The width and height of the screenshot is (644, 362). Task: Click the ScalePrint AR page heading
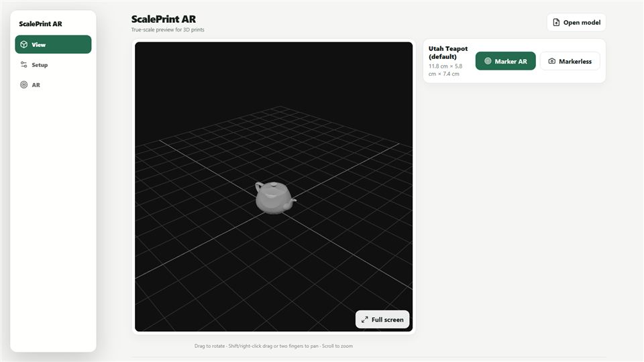(x=164, y=19)
